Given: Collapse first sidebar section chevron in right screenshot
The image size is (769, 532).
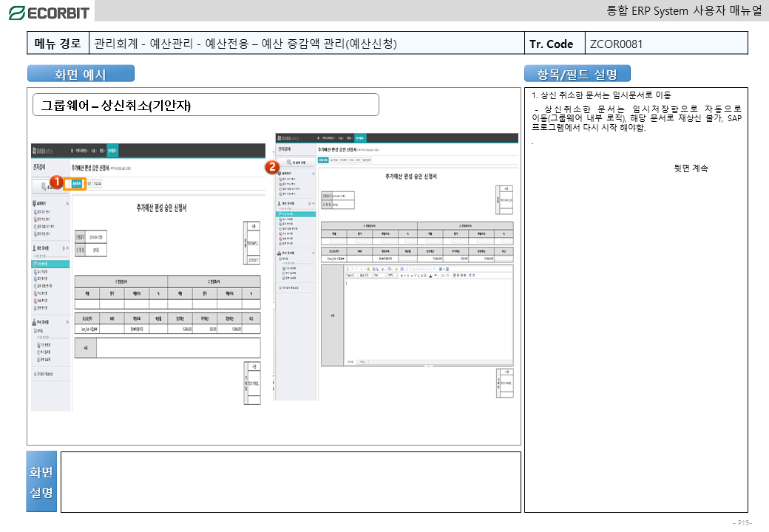Looking at the screenshot, I should click(x=314, y=172).
